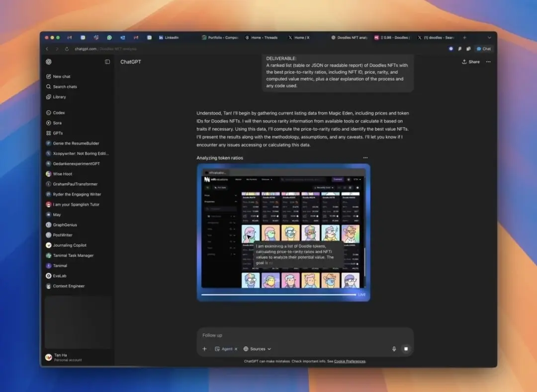Click the Follow up input field
Screen dimensions: 537x392
coord(305,335)
